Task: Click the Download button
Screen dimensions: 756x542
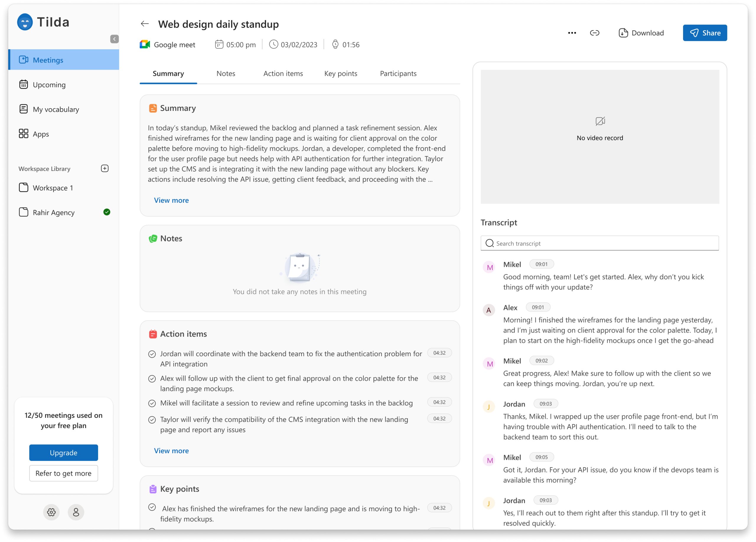Action: [641, 33]
